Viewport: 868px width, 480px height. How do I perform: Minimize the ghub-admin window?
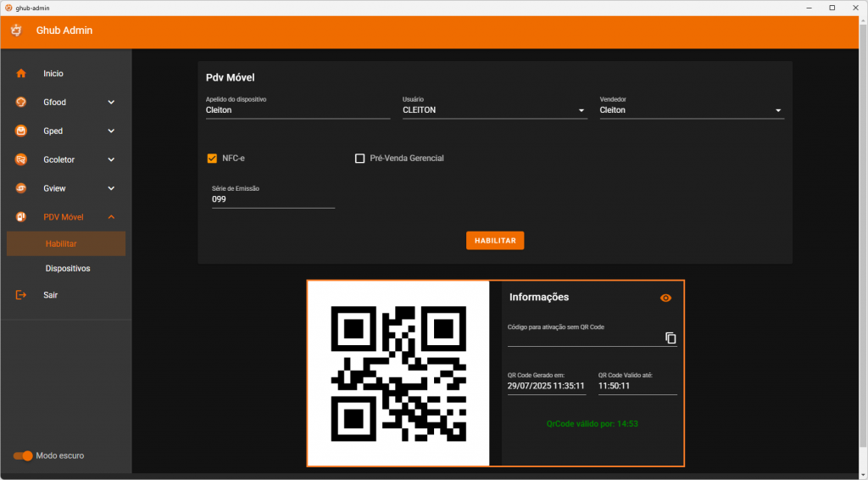(809, 8)
